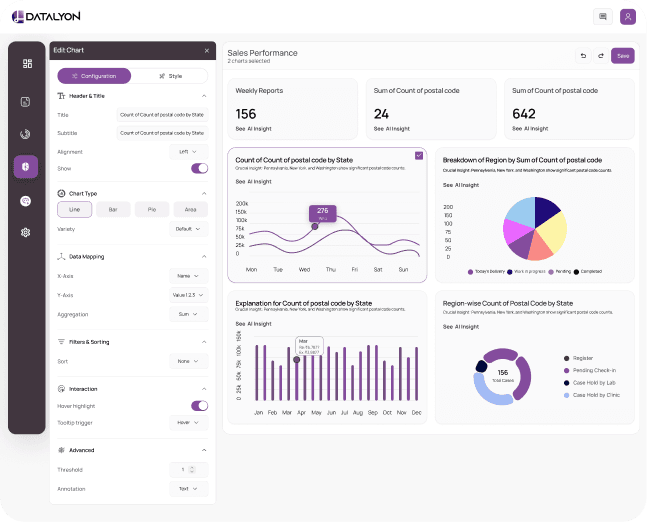Click the Interaction section icon
The image size is (647, 522).
point(61,389)
